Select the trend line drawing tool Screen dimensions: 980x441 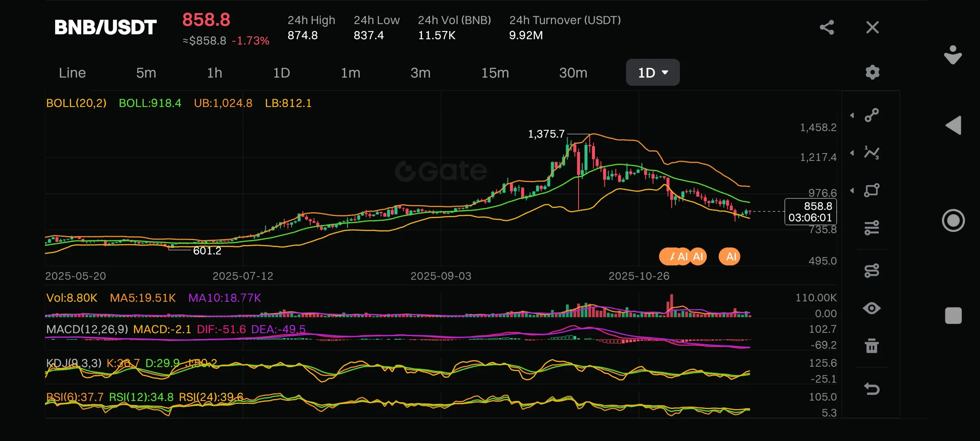click(x=872, y=115)
